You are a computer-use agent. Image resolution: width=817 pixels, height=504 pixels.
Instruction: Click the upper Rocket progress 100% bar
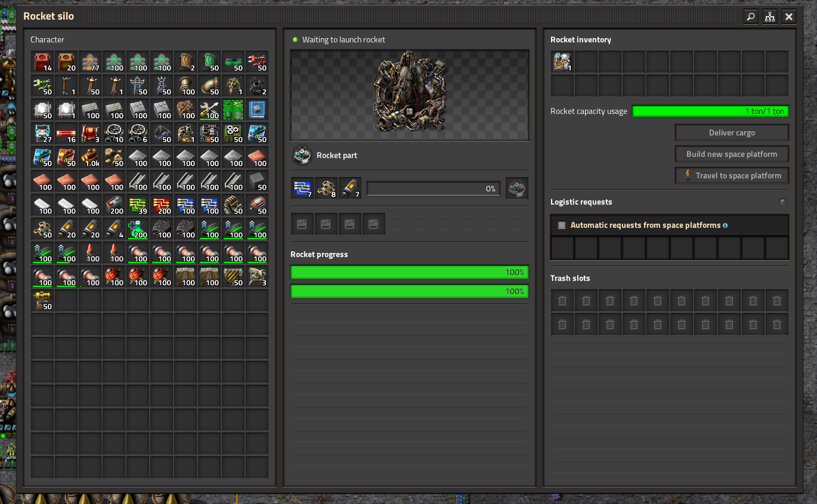point(410,273)
